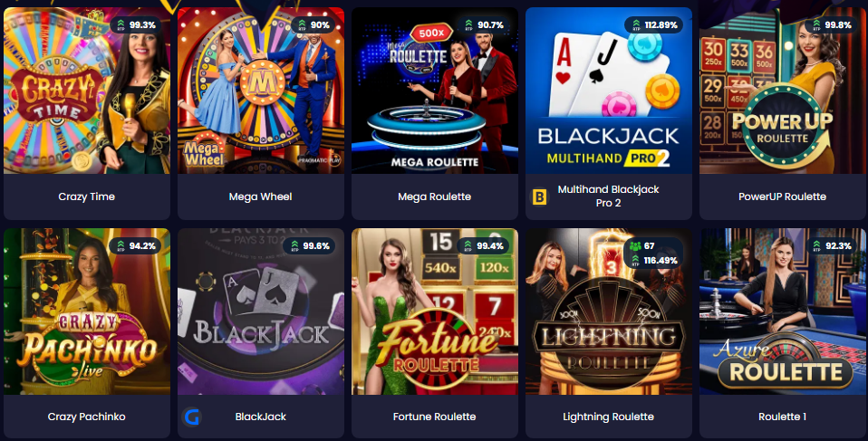Image resolution: width=868 pixels, height=441 pixels.
Task: Click the yellow B provider icon
Action: point(538,197)
